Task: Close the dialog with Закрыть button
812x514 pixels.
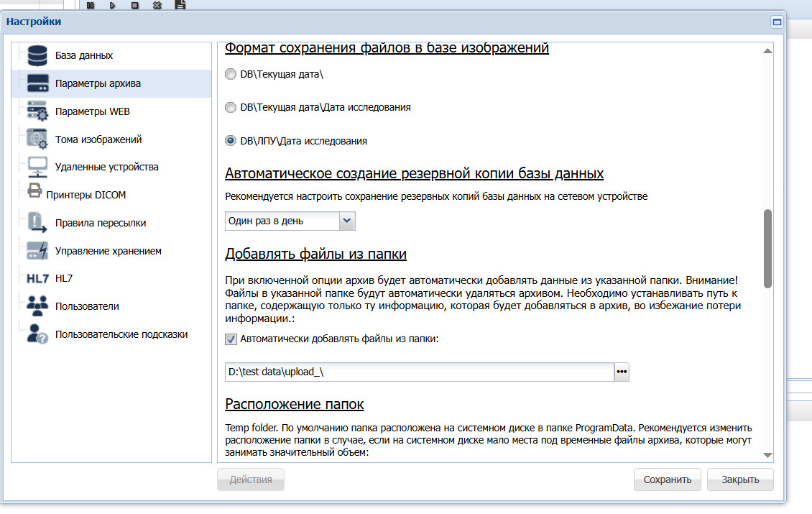Action: point(740,479)
